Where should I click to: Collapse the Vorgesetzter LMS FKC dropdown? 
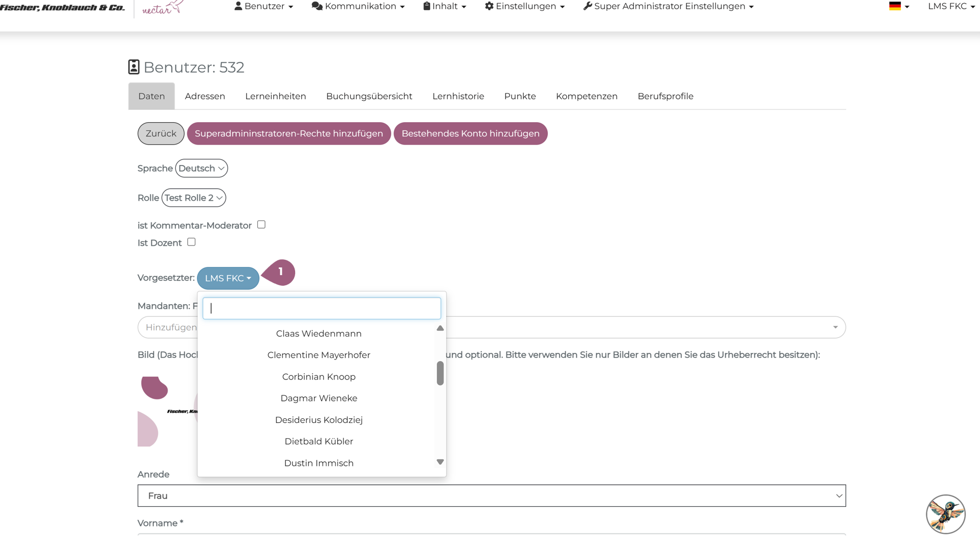[228, 278]
